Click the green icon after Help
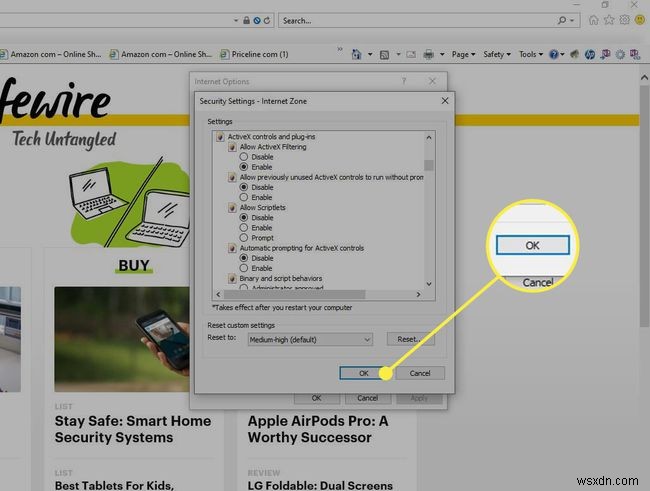This screenshot has height=491, width=650. (x=575, y=54)
